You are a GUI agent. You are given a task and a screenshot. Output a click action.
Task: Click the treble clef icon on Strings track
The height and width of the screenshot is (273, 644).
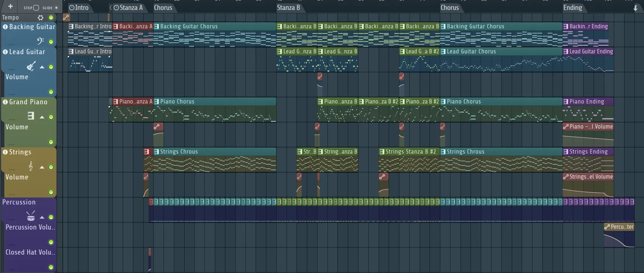(31, 167)
